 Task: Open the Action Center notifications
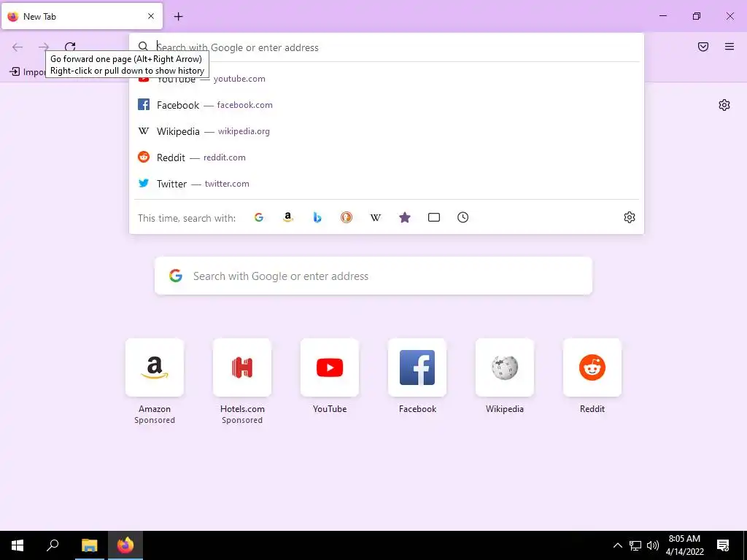pos(723,545)
